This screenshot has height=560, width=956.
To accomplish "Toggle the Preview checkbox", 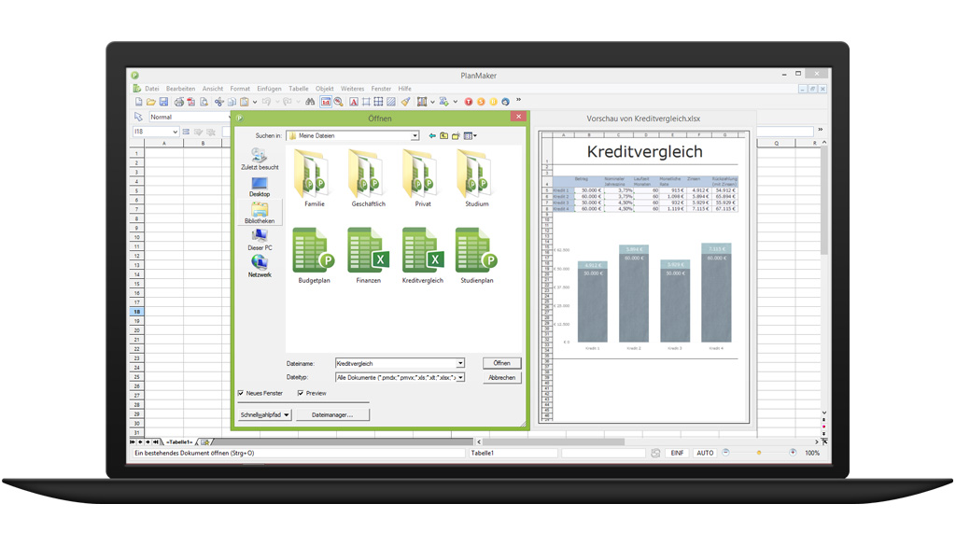I will (301, 393).
